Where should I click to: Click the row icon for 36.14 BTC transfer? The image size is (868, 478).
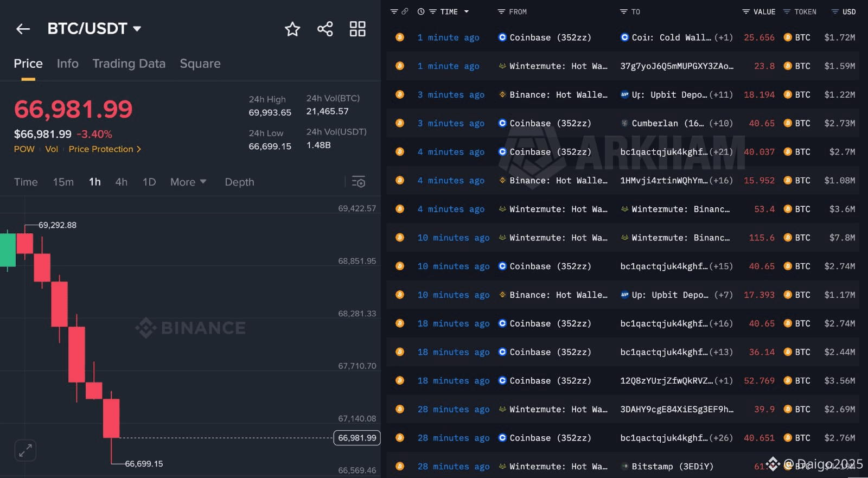400,352
